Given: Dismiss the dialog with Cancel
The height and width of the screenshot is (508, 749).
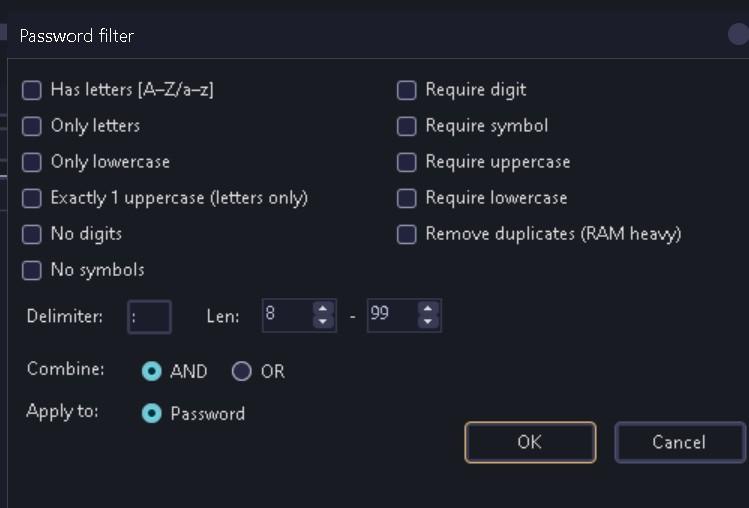Looking at the screenshot, I should (x=679, y=442).
